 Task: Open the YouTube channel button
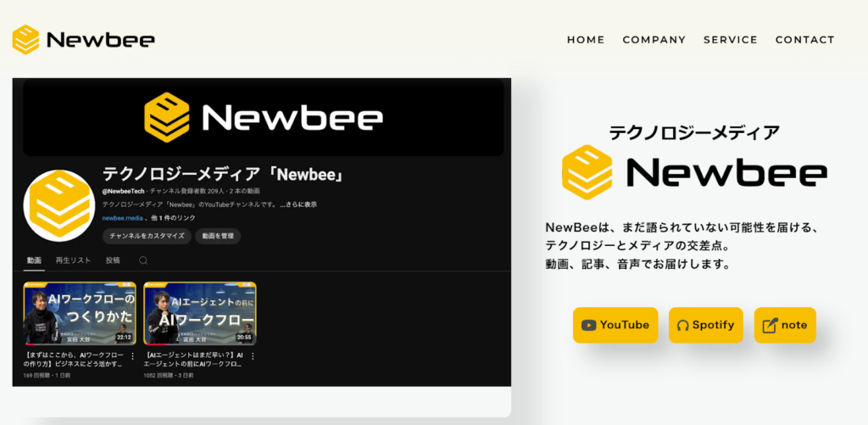click(x=615, y=325)
